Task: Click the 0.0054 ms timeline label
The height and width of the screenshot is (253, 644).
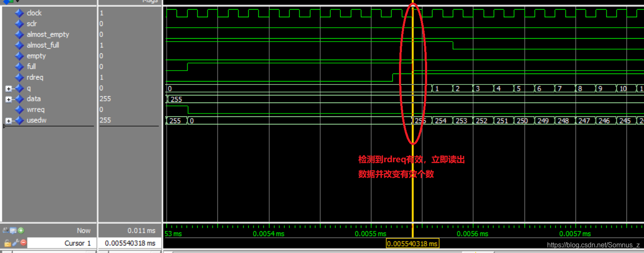Action: pos(269,234)
